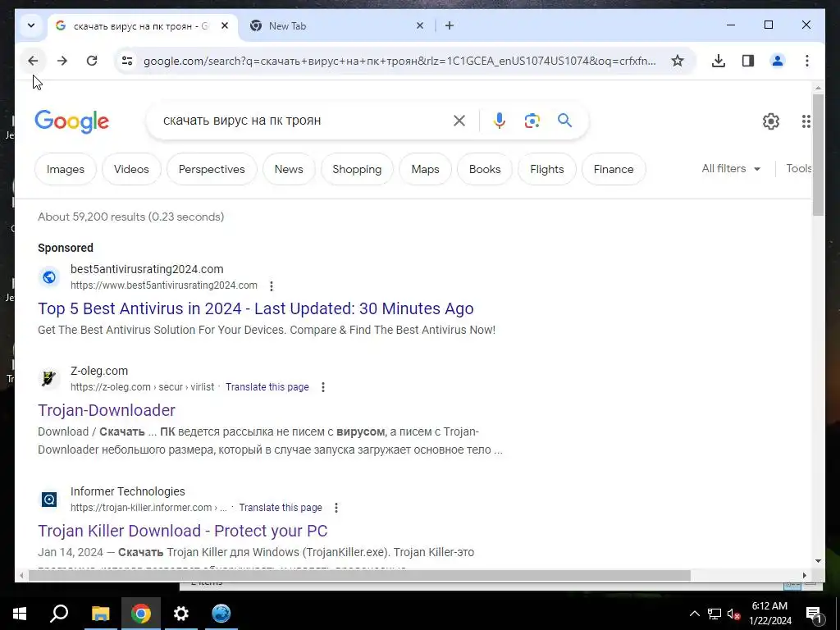
Task: Click the address bar URL
Action: coord(399,61)
